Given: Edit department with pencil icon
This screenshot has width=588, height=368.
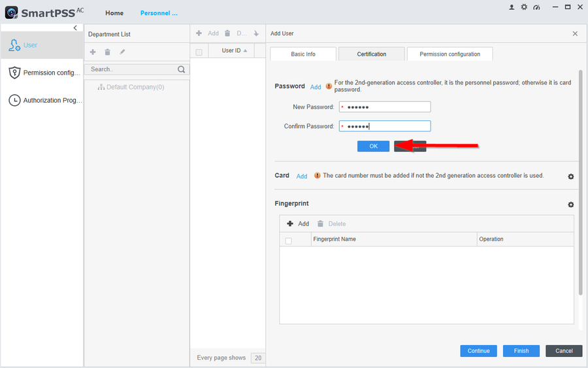Looking at the screenshot, I should [x=122, y=52].
